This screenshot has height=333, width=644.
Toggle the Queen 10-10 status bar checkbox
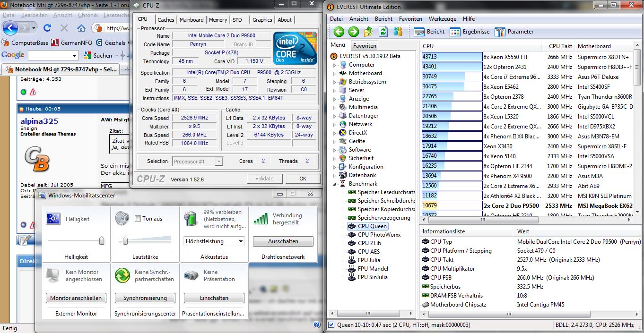(x=331, y=325)
